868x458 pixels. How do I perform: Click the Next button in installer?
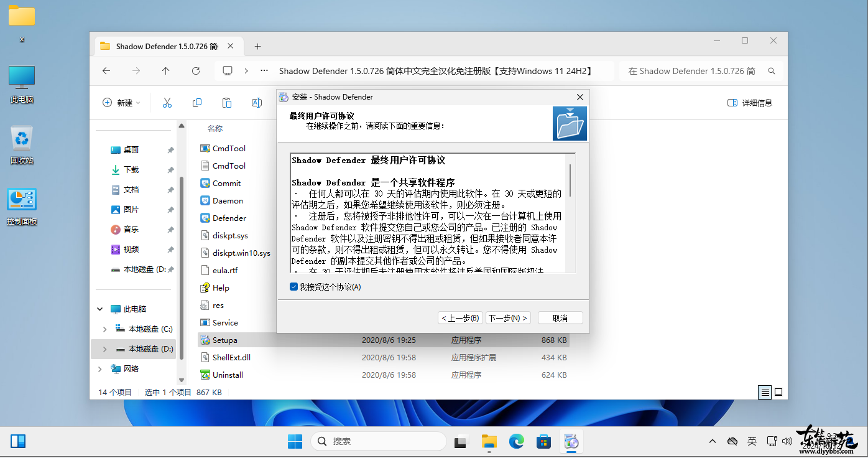(508, 318)
